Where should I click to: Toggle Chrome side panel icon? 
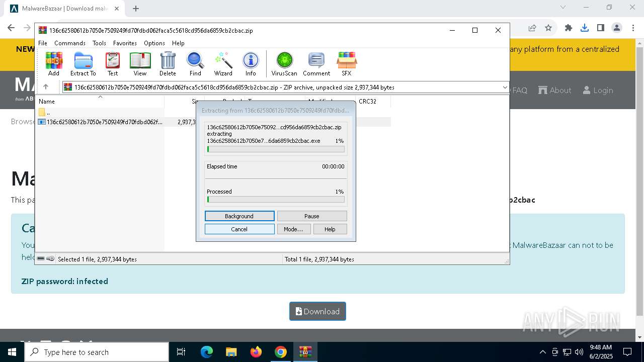pyautogui.click(x=601, y=28)
